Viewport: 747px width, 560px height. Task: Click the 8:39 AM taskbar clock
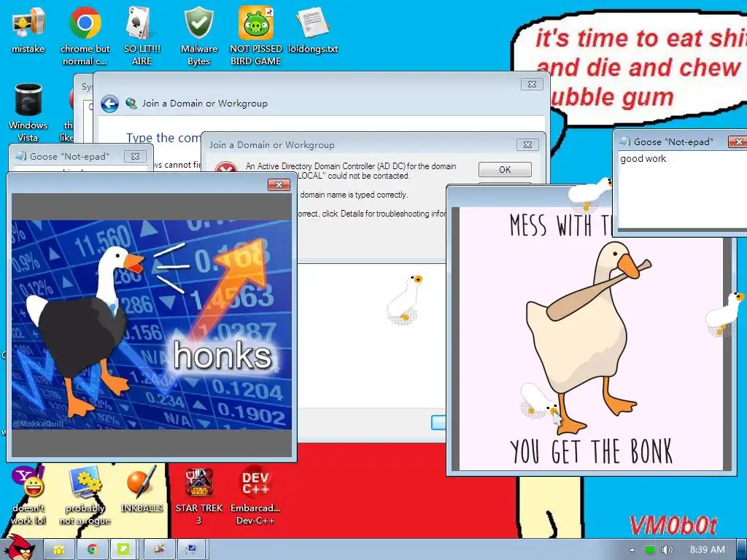pyautogui.click(x=707, y=550)
